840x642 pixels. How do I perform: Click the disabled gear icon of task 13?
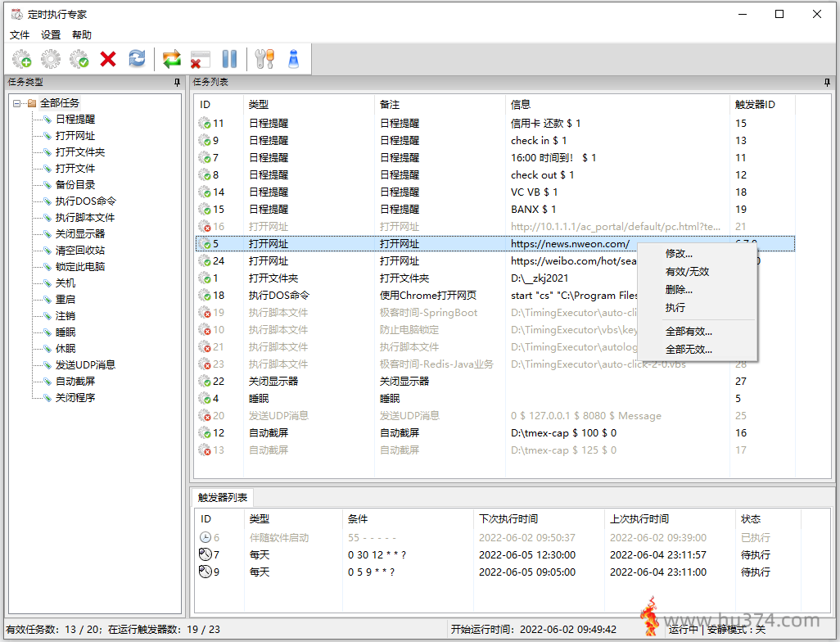coord(205,450)
